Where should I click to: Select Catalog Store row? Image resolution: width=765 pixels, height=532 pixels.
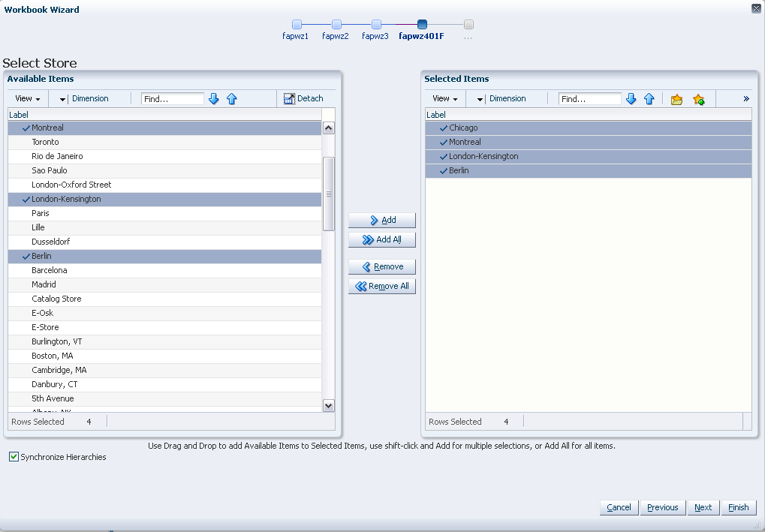tap(165, 299)
